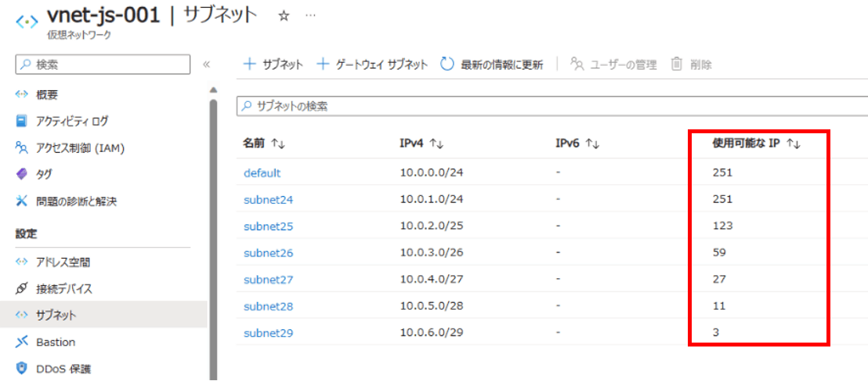Select the 10.0.6.0/29 cell
868x381 pixels.
coord(431,333)
